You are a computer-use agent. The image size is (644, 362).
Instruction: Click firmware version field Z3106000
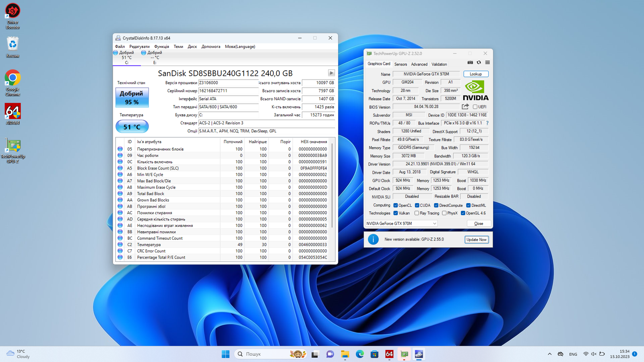(228, 83)
